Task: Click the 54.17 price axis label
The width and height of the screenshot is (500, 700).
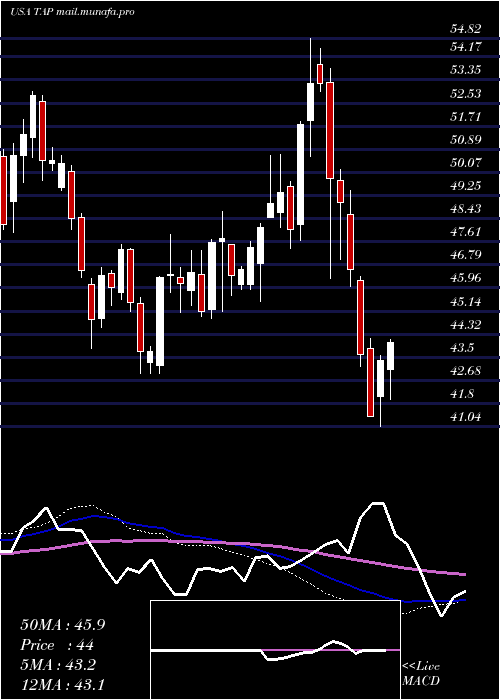Action: point(466,46)
